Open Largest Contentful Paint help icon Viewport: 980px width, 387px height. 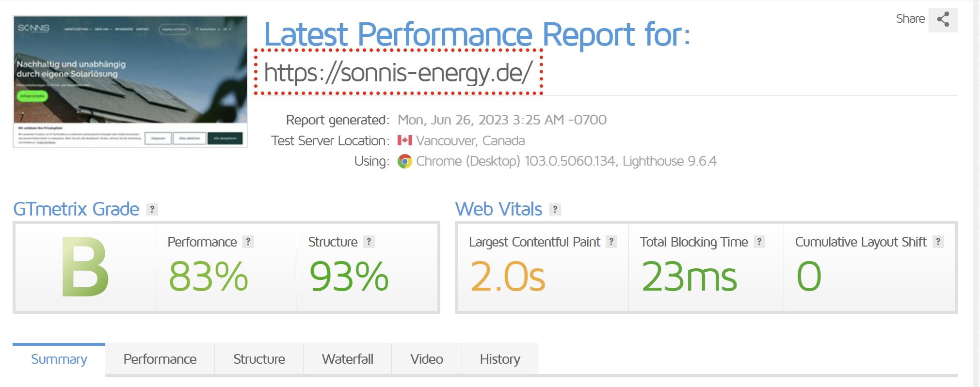tap(611, 242)
